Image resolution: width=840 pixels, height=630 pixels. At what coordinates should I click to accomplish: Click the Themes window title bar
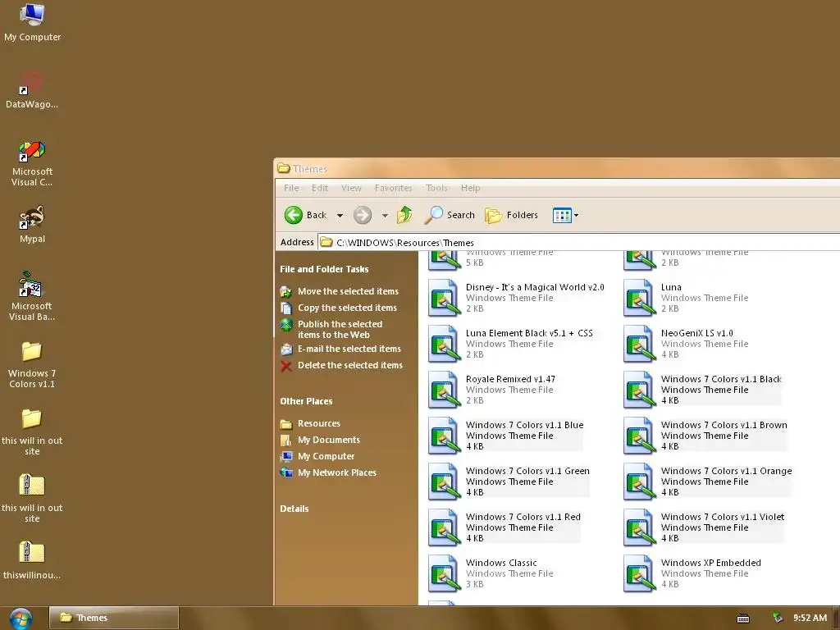557,169
